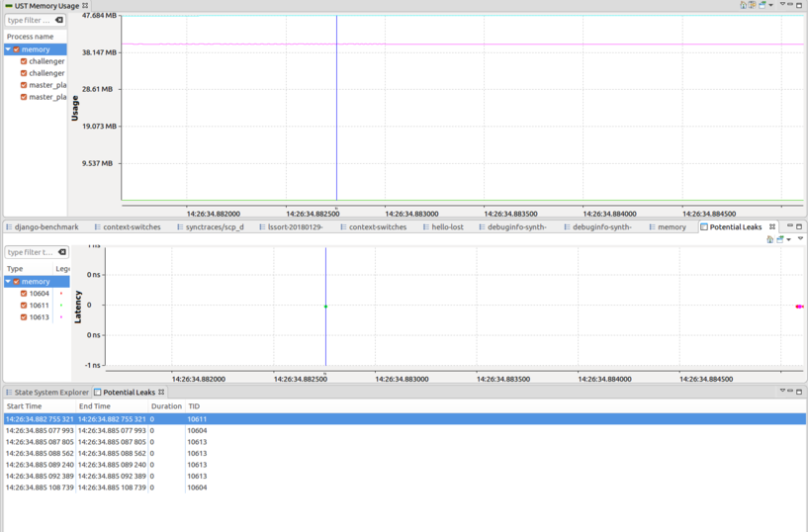This screenshot has width=808, height=532.
Task: Close the UST Memory Usage view tab
Action: [85, 6]
